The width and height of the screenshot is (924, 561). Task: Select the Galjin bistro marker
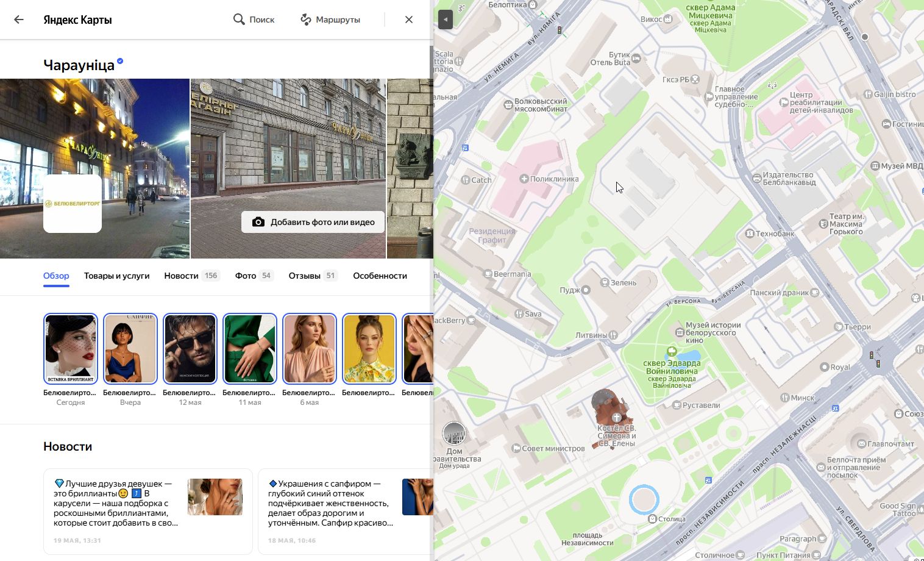[x=868, y=94]
